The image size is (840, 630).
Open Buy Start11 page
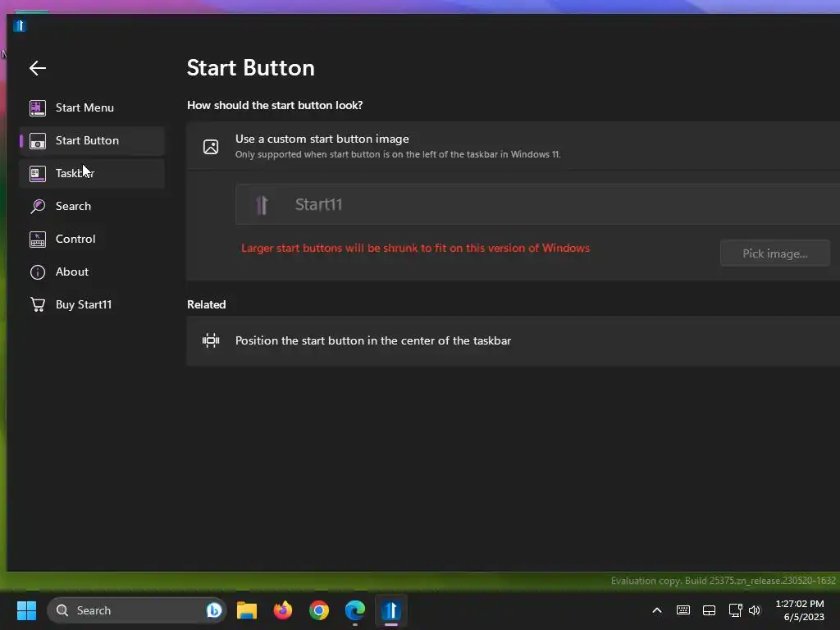click(x=92, y=305)
